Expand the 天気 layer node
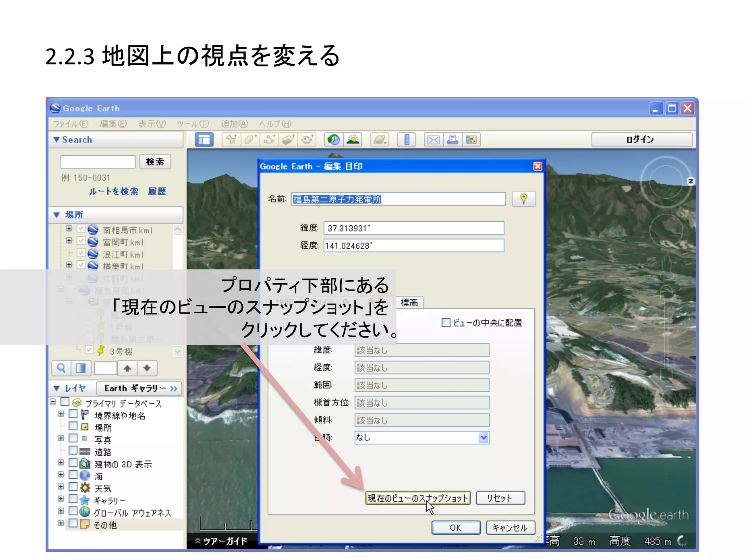 point(61,486)
